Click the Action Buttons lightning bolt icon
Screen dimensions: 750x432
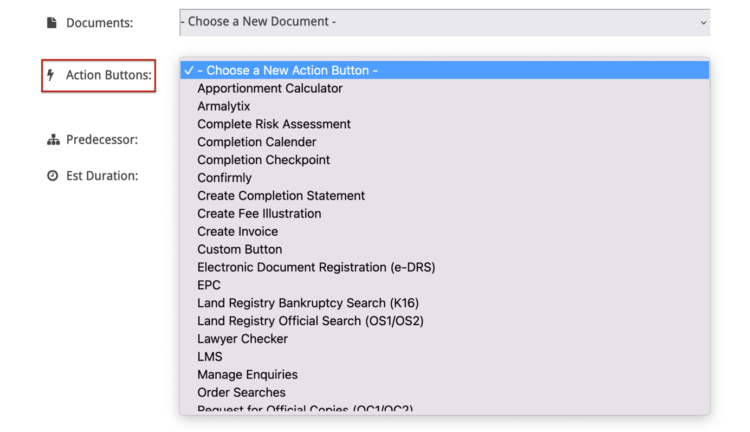(51, 75)
